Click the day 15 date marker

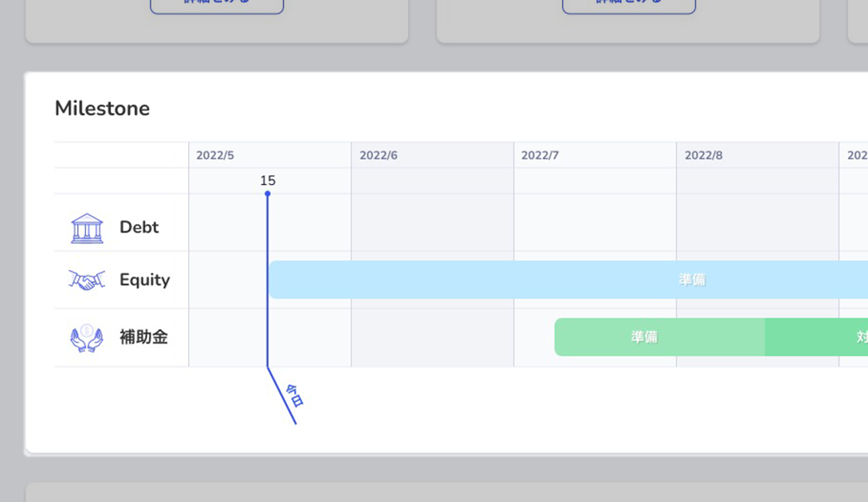(x=268, y=181)
